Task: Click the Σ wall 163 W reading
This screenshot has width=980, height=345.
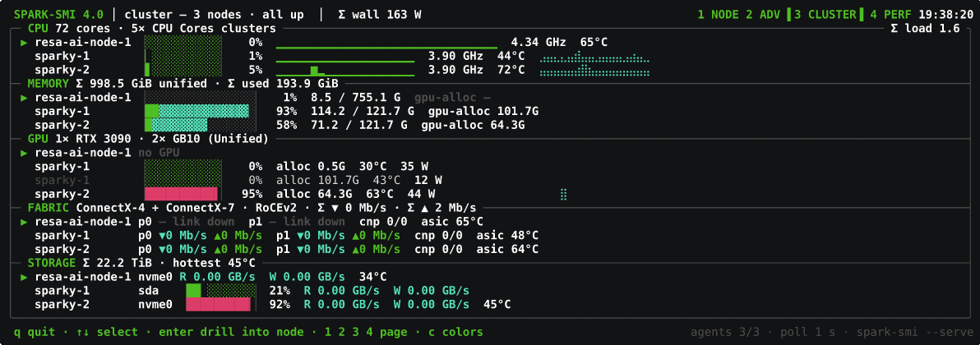Action: pyautogui.click(x=379, y=14)
